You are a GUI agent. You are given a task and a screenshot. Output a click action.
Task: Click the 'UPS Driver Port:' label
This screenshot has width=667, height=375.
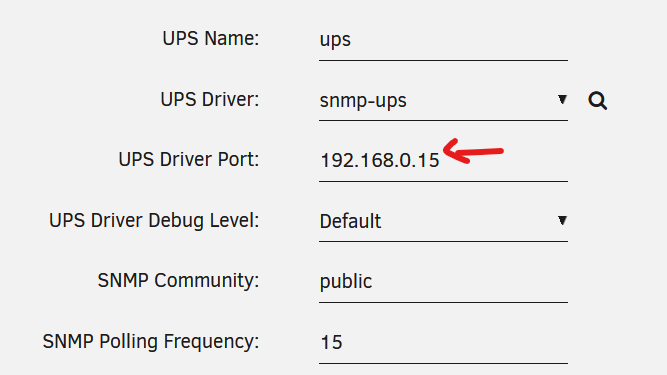click(x=189, y=160)
